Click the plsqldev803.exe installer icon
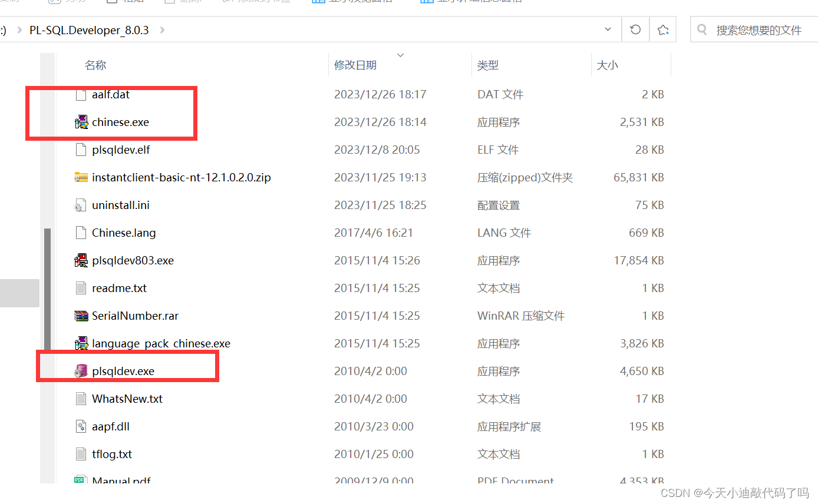Screen dimensions: 818x504 click(81, 260)
